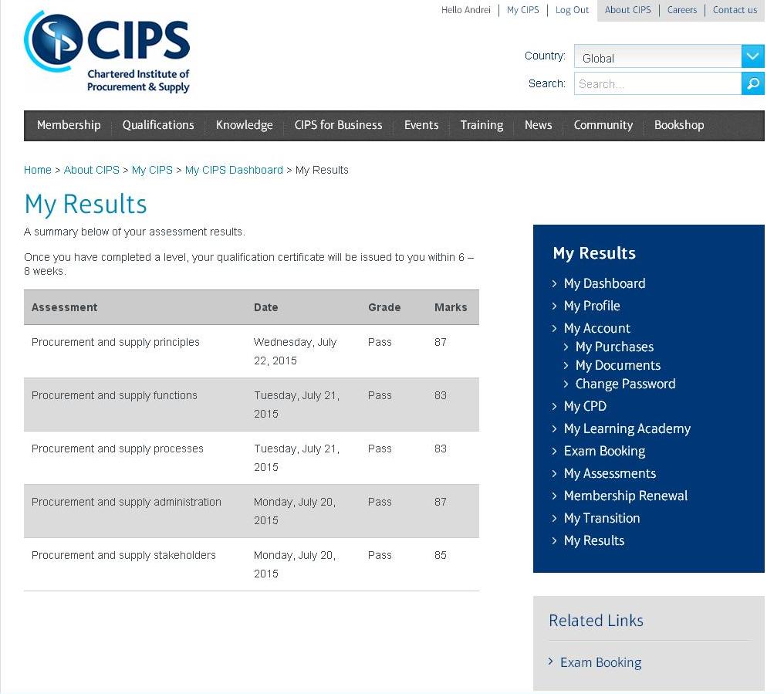Type in the Search input field
This screenshot has width=784, height=694.
coord(657,83)
